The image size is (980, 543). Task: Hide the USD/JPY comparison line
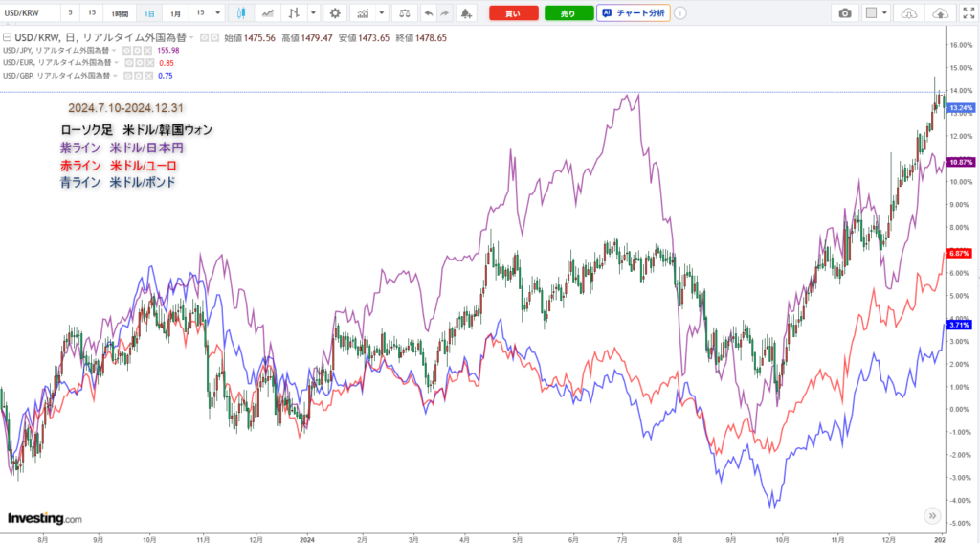128,51
